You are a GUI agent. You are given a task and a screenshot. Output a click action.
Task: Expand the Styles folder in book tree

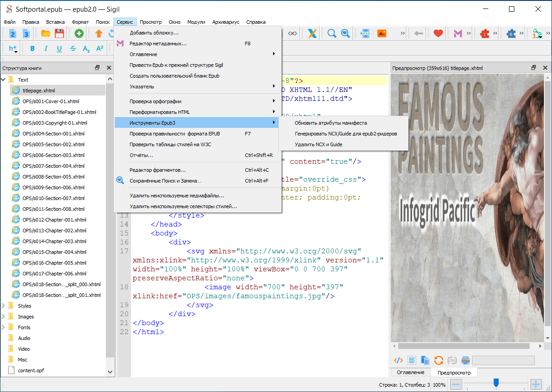click(4, 306)
